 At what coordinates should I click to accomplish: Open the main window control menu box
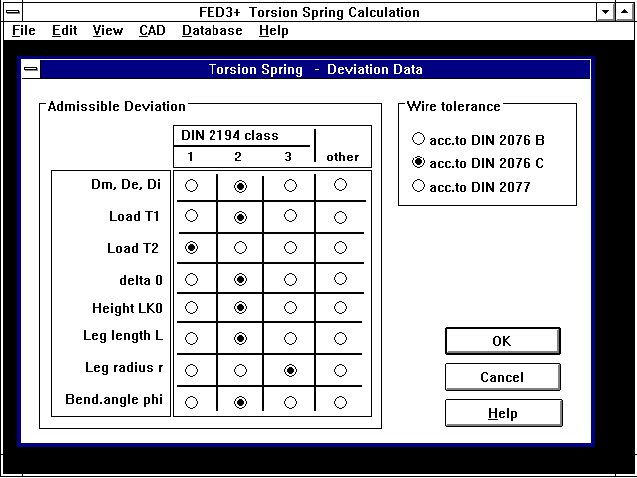pos(11,13)
